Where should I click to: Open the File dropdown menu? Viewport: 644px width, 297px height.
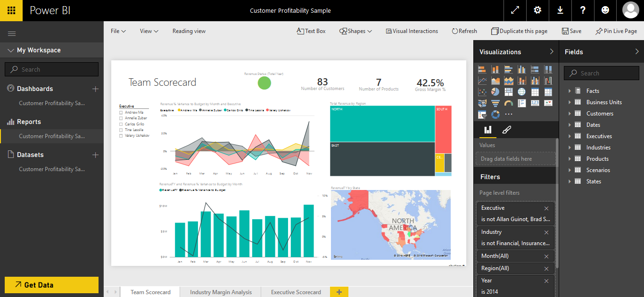tap(118, 31)
